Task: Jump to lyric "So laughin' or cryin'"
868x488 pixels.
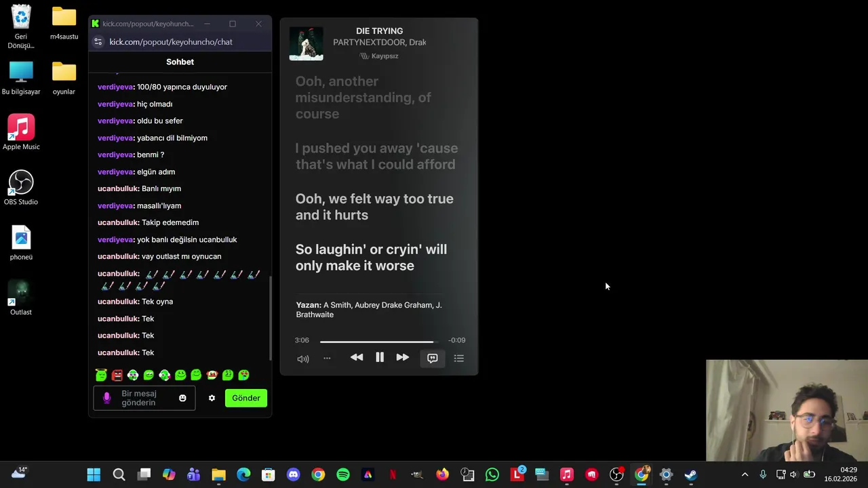Action: pyautogui.click(x=371, y=258)
